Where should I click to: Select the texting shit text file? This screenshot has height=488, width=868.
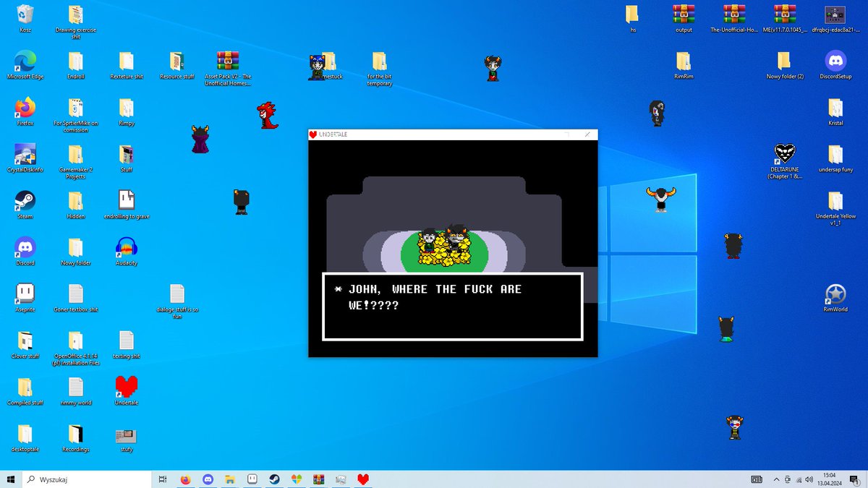(126, 344)
